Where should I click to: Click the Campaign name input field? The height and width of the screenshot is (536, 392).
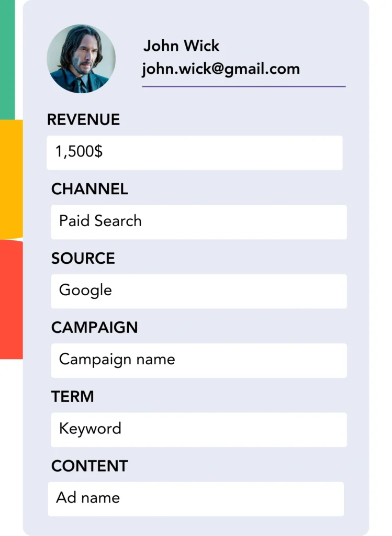pyautogui.click(x=198, y=360)
